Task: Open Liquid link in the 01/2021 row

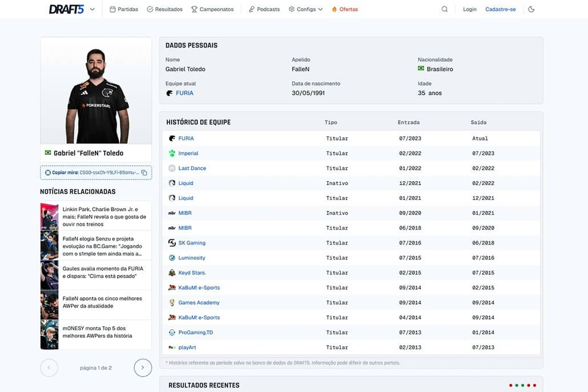Action: [186, 198]
